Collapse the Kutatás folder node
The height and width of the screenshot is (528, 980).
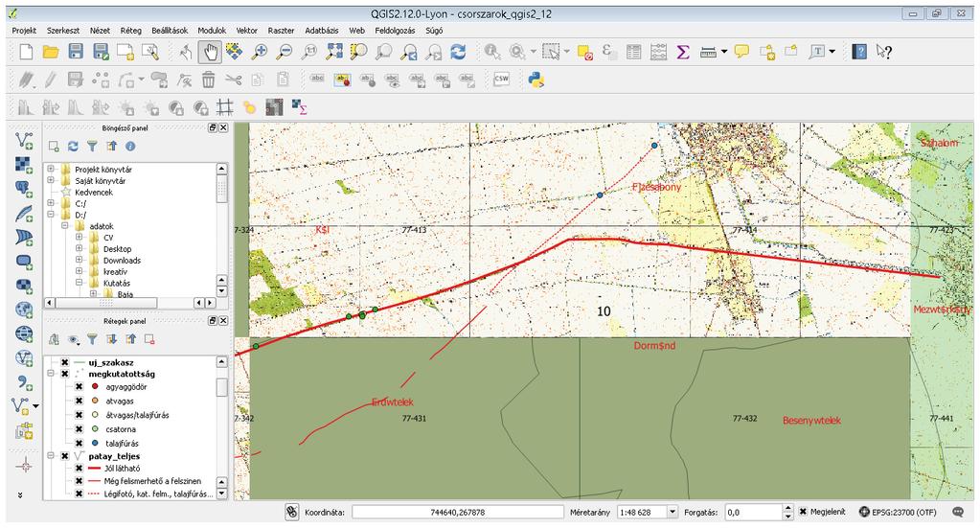tap(80, 283)
